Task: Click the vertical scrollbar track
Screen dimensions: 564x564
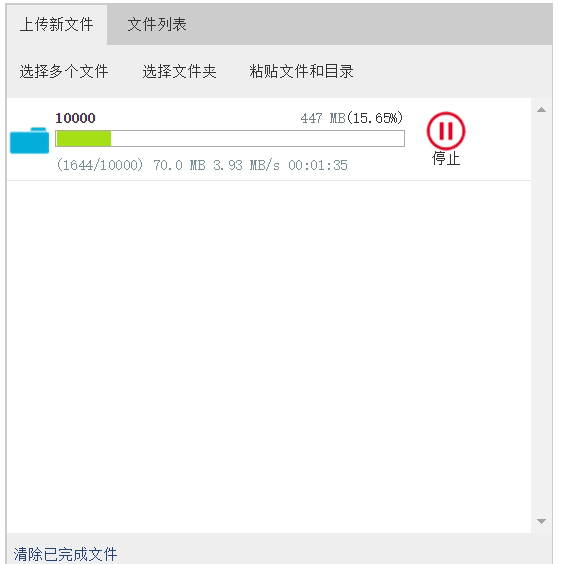Action: 541,315
